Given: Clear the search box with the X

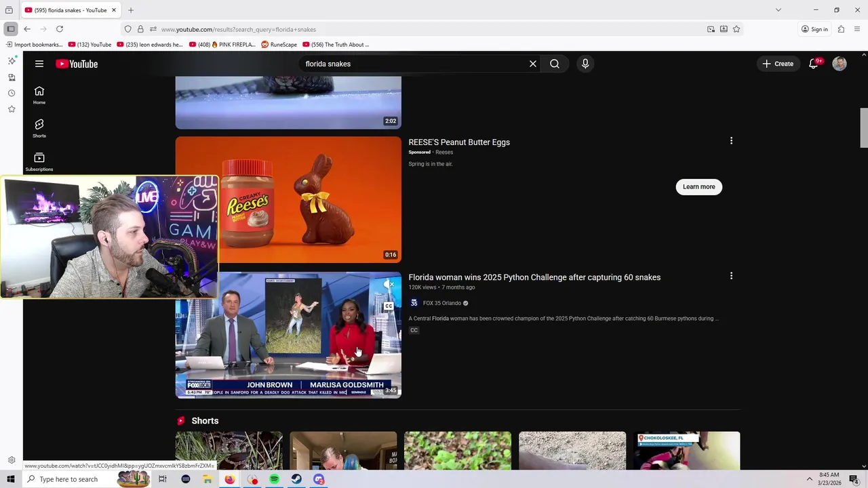Looking at the screenshot, I should [x=533, y=64].
